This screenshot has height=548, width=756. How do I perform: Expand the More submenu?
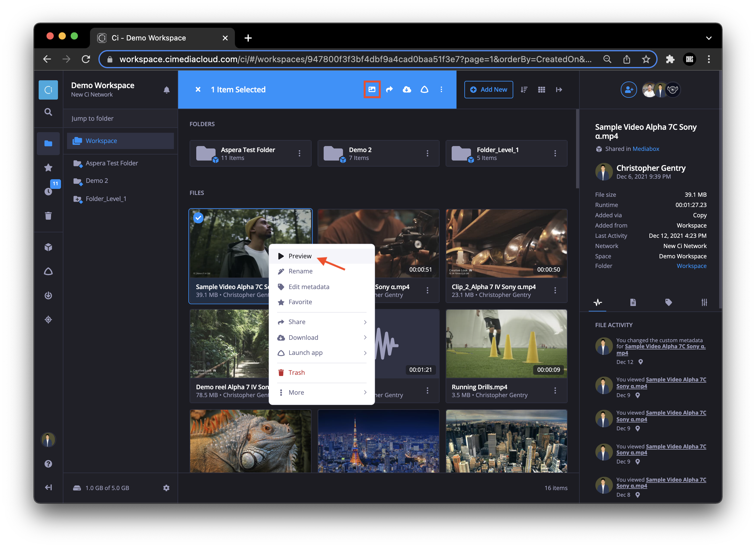click(x=322, y=392)
